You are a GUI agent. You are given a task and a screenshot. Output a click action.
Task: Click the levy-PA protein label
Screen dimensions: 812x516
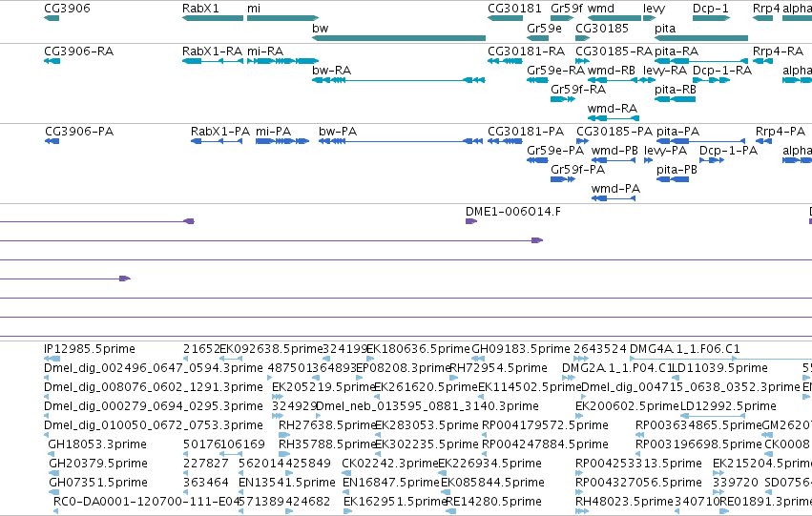(665, 150)
